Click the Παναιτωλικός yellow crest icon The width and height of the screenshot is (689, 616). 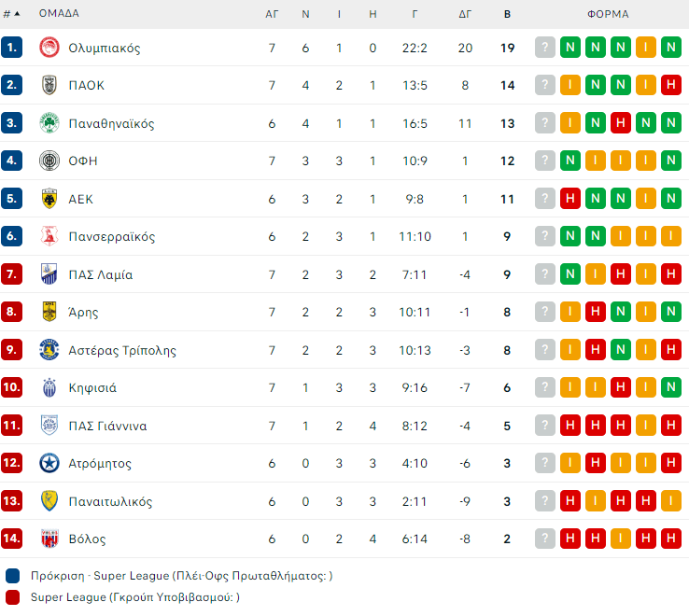[x=49, y=501]
